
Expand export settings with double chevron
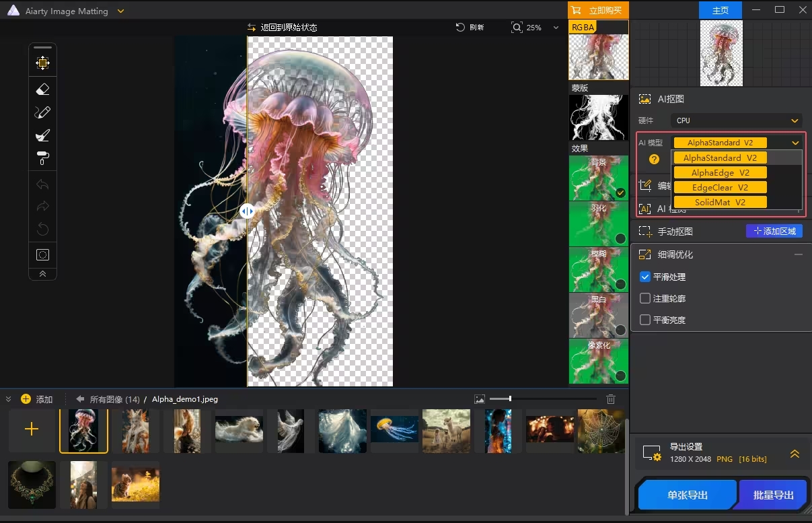[795, 454]
